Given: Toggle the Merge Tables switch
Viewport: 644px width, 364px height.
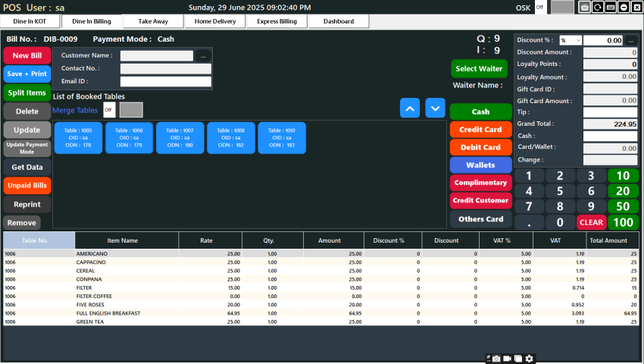Looking at the screenshot, I should pyautogui.click(x=109, y=110).
